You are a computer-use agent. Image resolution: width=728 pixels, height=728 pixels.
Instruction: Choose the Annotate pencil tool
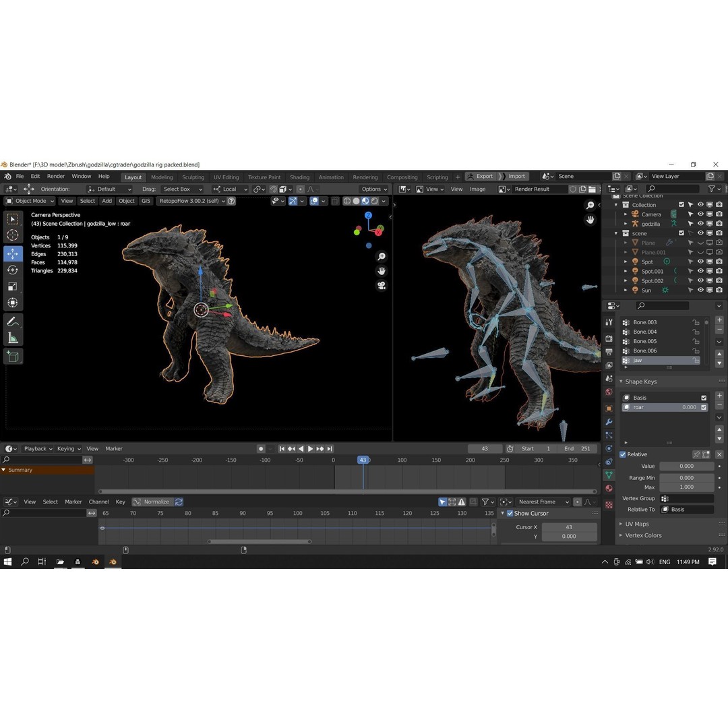[13, 322]
